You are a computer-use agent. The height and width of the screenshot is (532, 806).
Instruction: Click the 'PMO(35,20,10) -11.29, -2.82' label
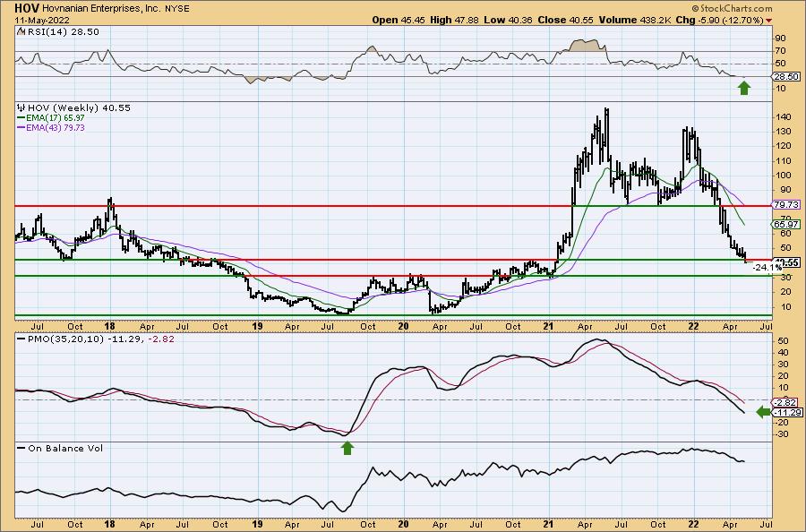(x=100, y=339)
